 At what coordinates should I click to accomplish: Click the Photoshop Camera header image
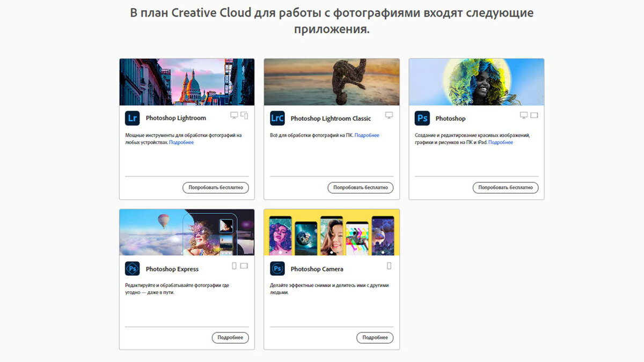pos(331,232)
